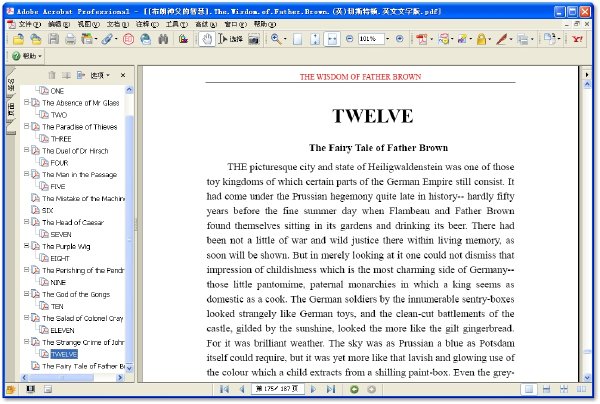Click the Snapshot camera tool

tap(254, 39)
